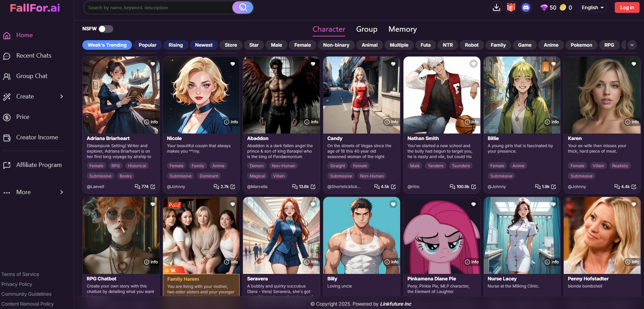Favorite Karen with the heart toggle
Image resolution: width=644 pixels, height=309 pixels.
(x=634, y=64)
